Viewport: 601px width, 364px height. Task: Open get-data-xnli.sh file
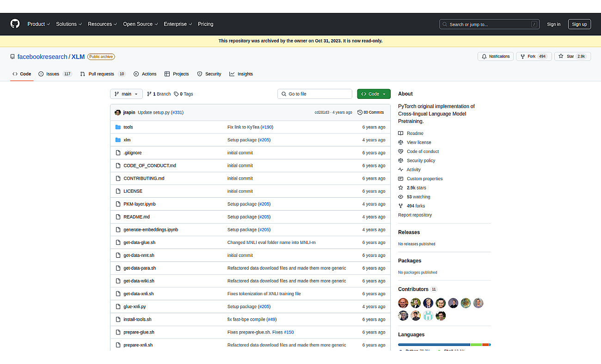pyautogui.click(x=139, y=294)
